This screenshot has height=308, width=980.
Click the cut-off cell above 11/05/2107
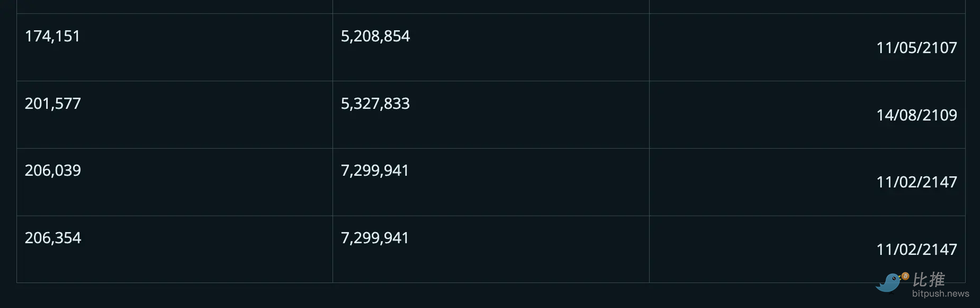(807, 6)
